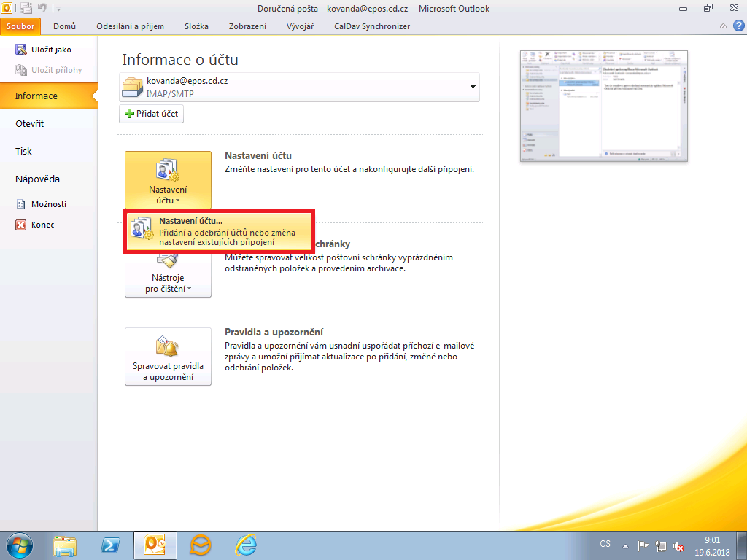Screen dimensions: 747x560
Task: Open the Odesílání a příjem tab
Action: [130, 26]
